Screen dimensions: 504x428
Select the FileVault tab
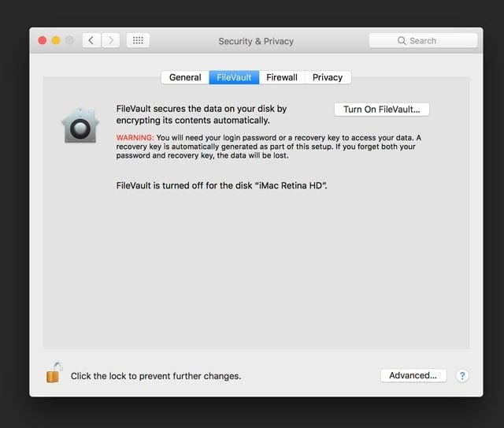[x=234, y=77]
